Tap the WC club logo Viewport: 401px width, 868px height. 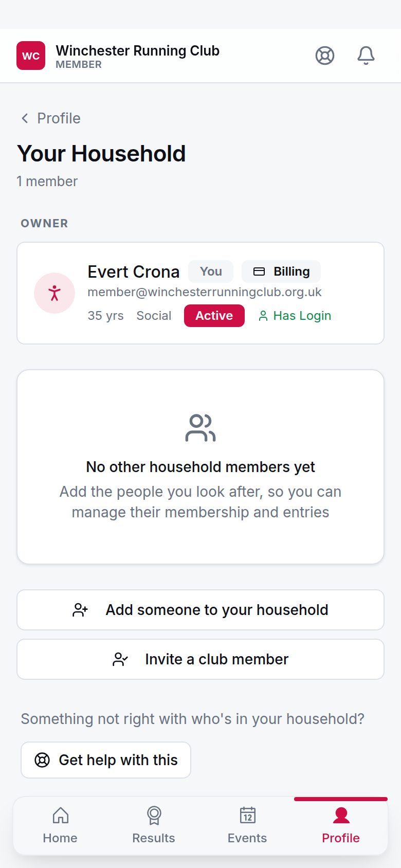[31, 56]
